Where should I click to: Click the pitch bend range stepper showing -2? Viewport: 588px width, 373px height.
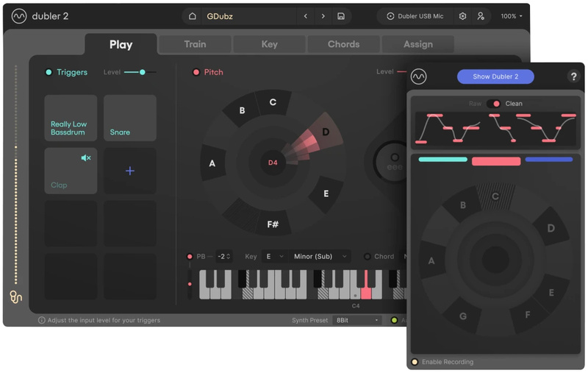point(224,256)
